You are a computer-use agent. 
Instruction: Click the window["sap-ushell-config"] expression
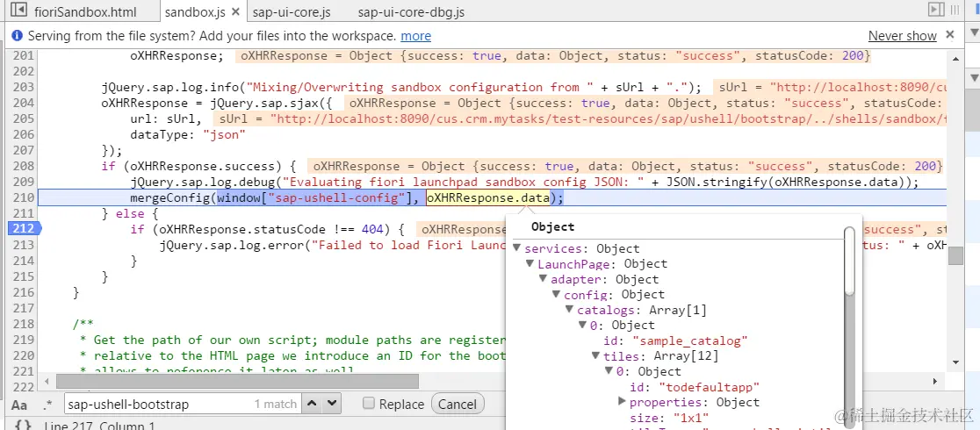click(x=313, y=198)
